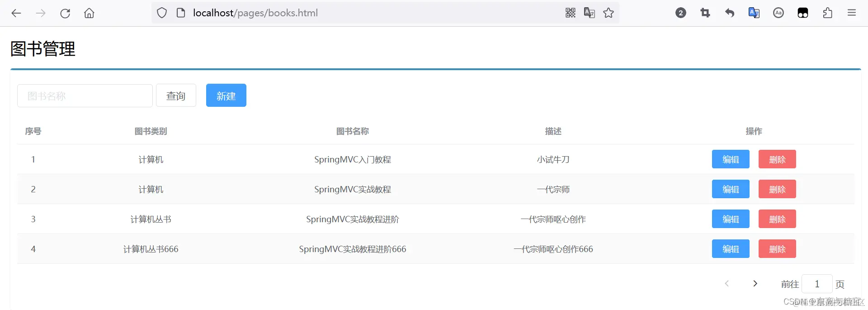Select the 计算机丛书 category cell
This screenshot has height=310, width=868.
click(x=151, y=219)
